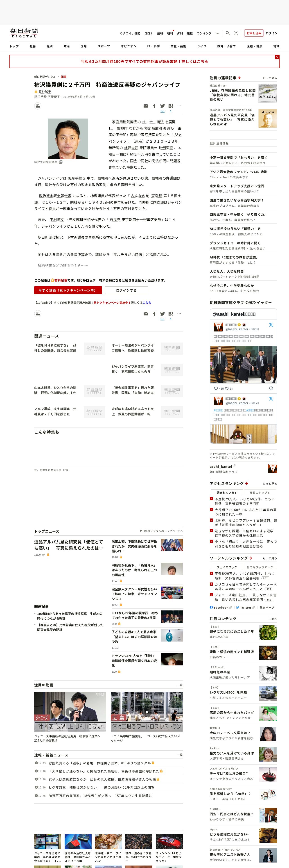Open the help question mark icon
The width and height of the screenshot is (289, 868).
click(236, 33)
